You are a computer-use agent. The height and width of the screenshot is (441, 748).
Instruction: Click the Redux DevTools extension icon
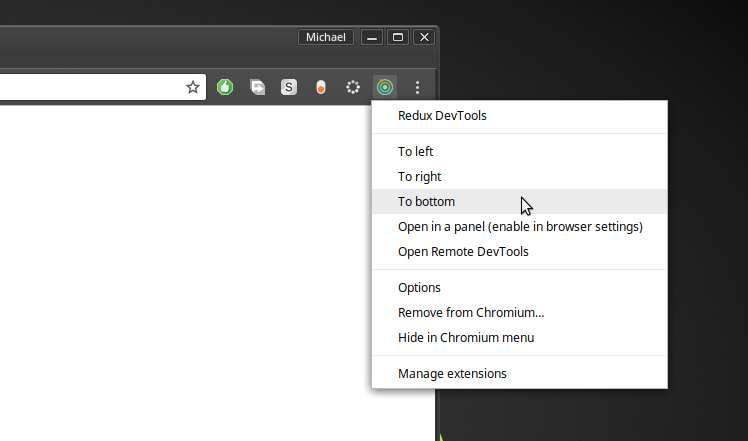(384, 87)
